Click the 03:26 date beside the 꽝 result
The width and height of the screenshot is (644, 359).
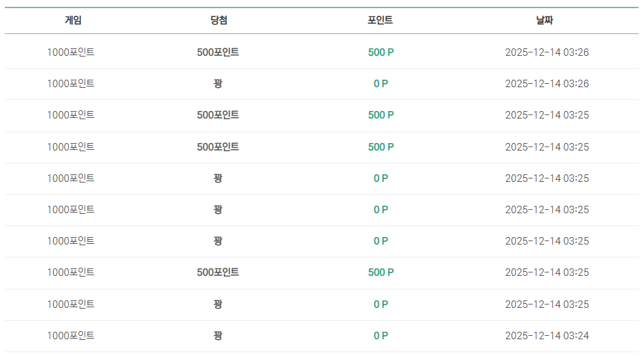coord(547,83)
